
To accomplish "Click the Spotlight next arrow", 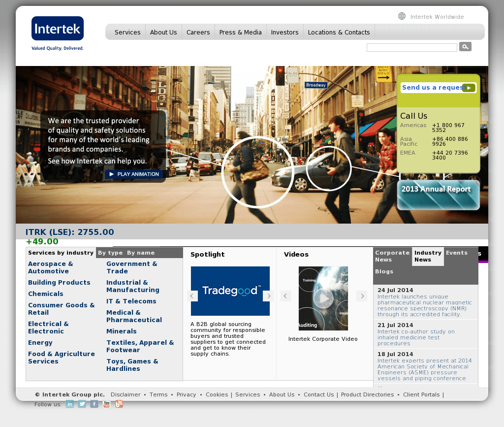I will tap(269, 296).
